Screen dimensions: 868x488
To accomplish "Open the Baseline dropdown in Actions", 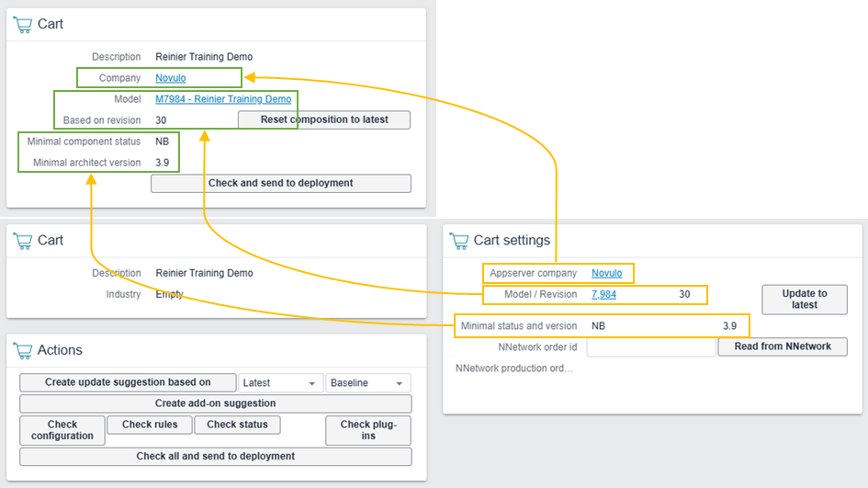I will [x=367, y=382].
